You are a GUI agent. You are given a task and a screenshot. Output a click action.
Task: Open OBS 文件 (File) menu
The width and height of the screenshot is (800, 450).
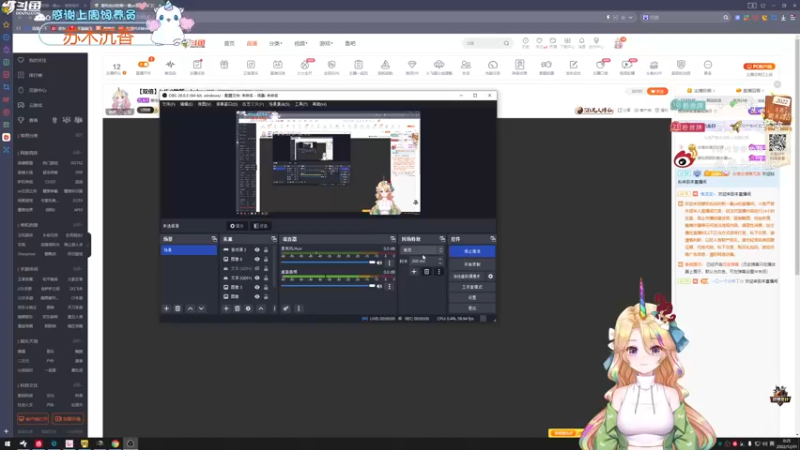168,104
